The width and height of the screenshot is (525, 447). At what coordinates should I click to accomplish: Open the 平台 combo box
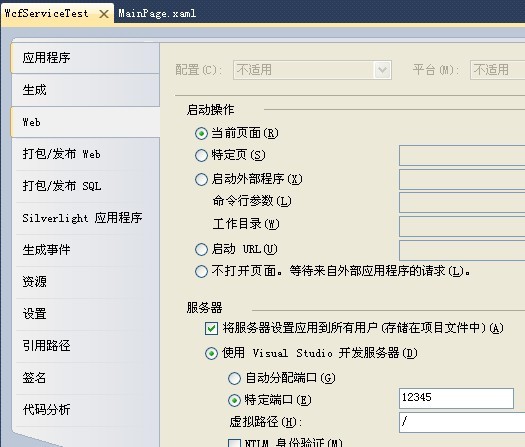(498, 70)
